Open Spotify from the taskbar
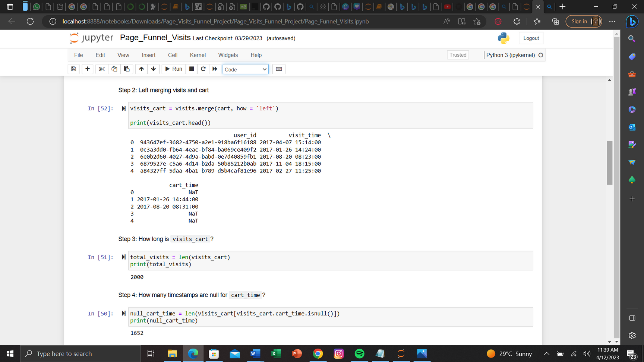 pyautogui.click(x=359, y=353)
